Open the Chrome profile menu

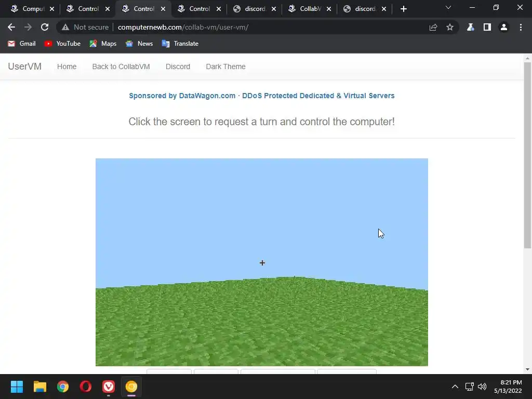coord(504,27)
